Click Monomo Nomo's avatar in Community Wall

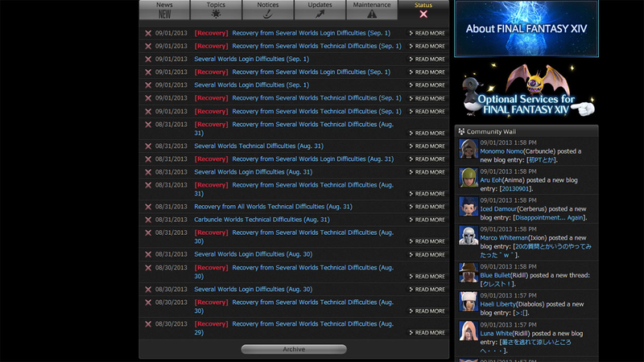[469, 149]
